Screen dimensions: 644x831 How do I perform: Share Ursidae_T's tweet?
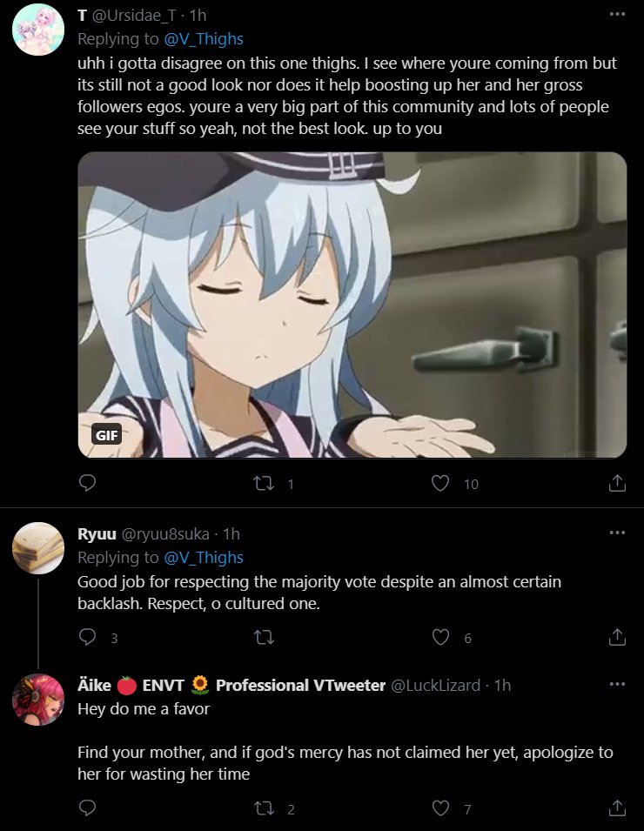pyautogui.click(x=617, y=483)
